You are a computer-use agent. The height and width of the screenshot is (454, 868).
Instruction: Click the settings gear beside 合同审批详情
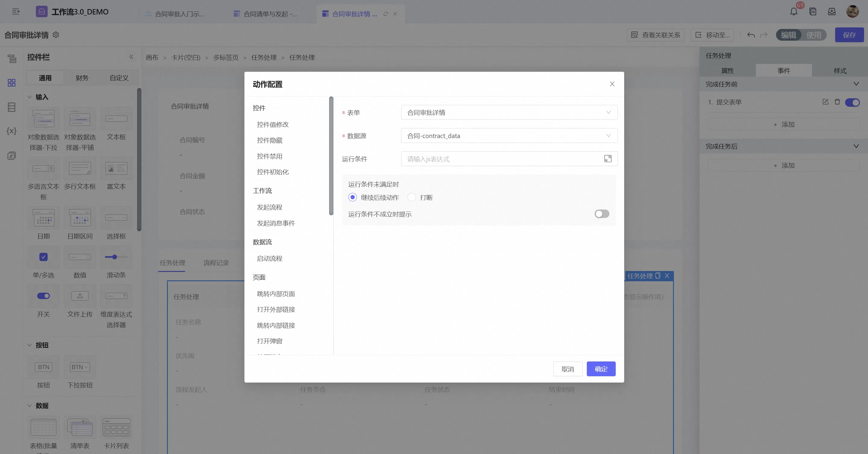[x=56, y=35]
